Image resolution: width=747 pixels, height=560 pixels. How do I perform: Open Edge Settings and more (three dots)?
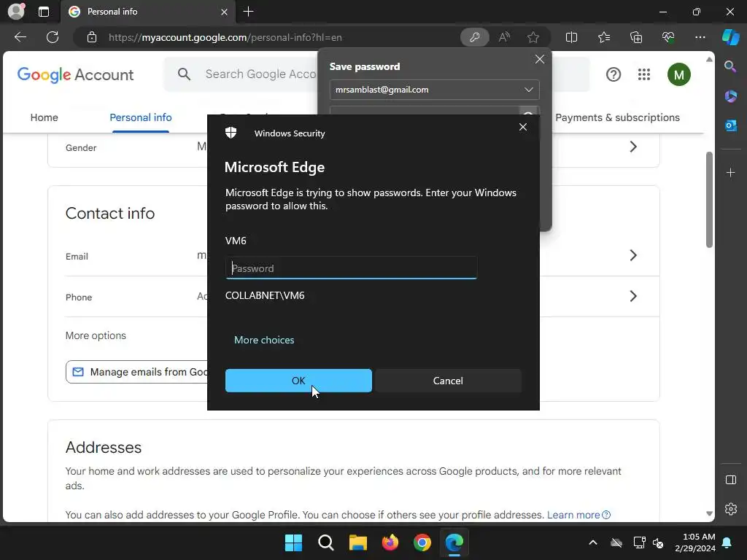(x=700, y=37)
